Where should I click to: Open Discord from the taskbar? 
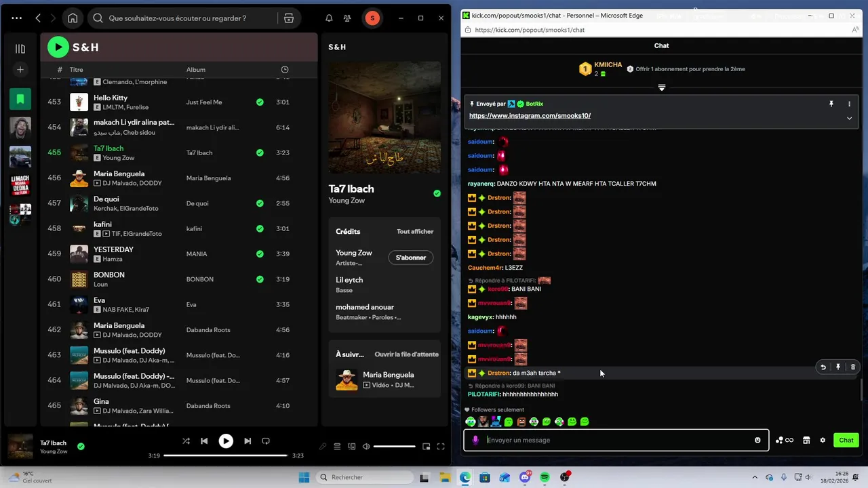point(525,477)
